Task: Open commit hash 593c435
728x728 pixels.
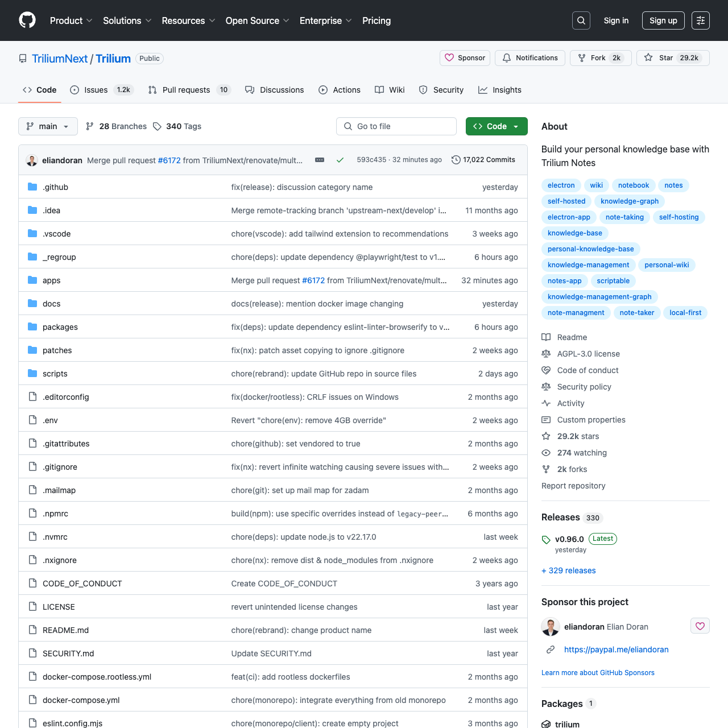Action: tap(371, 160)
